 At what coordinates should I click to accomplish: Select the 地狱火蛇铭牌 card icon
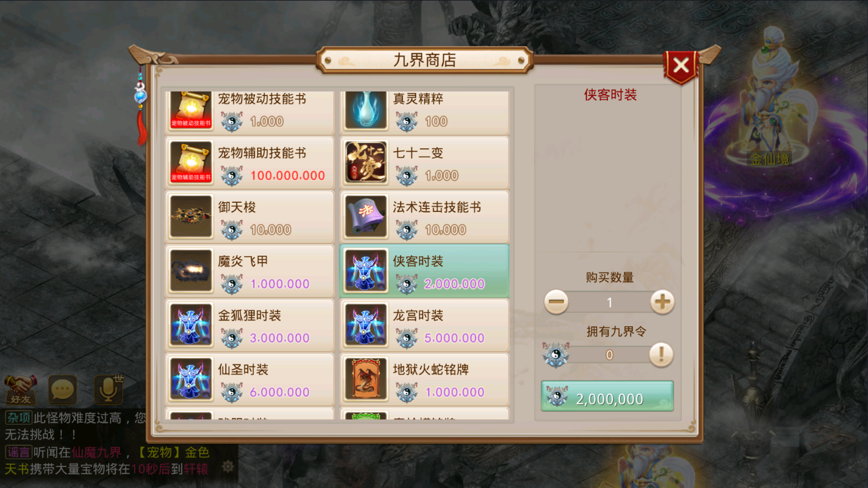[366, 379]
